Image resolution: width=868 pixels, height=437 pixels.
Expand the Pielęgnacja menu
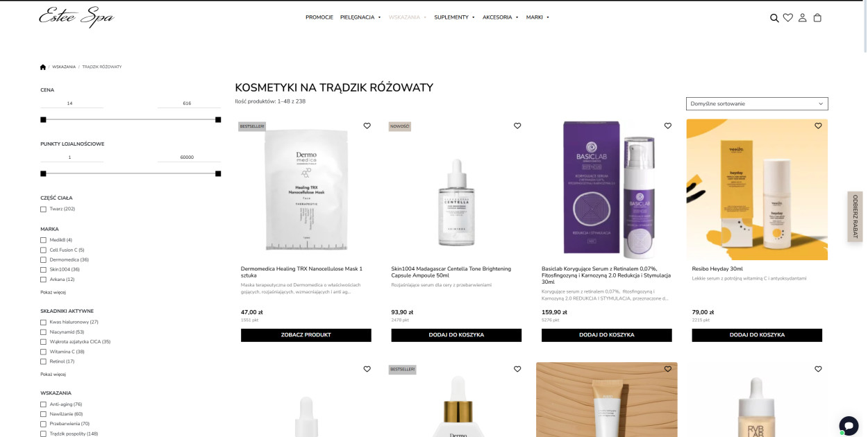(x=360, y=17)
